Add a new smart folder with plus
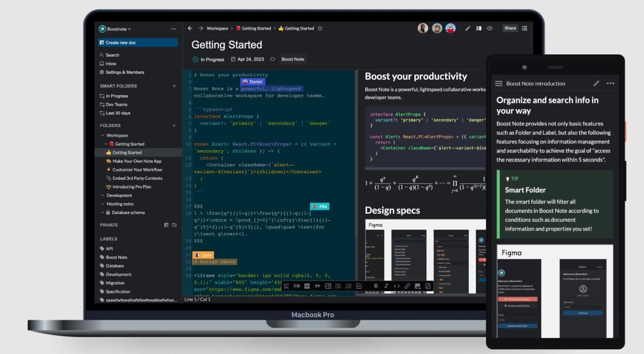Image resolution: width=644 pixels, height=354 pixels. coord(174,86)
